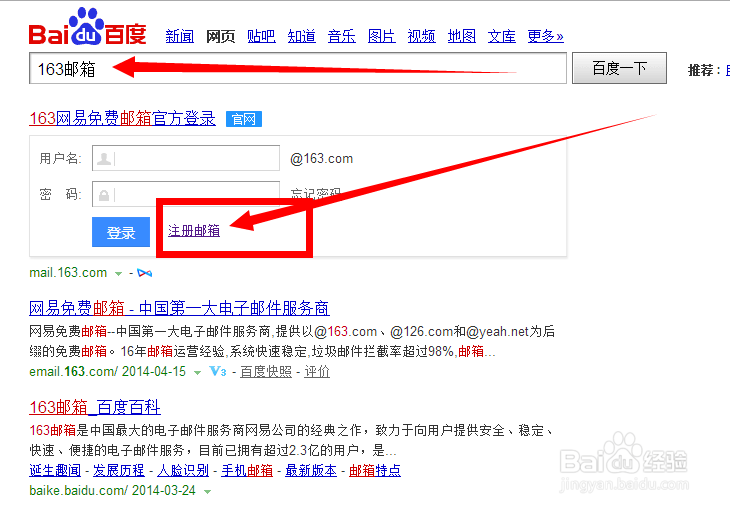This screenshot has width=730, height=510.
Task: Open 网易免费邮箱 - 中国第一大电子邮件服务商 result
Action: point(179,308)
